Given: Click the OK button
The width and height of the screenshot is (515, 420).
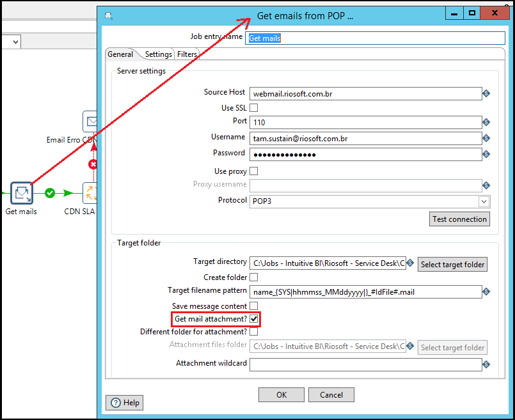Looking at the screenshot, I should (281, 395).
